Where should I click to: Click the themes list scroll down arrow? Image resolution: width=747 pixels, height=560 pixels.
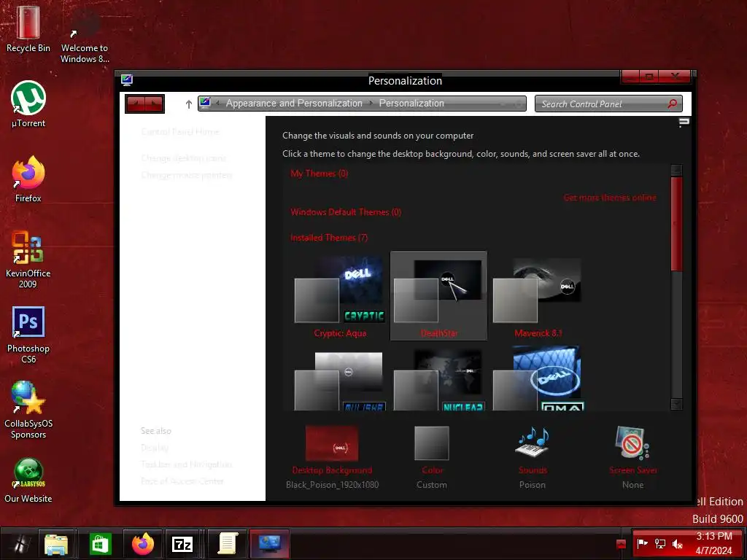click(676, 404)
